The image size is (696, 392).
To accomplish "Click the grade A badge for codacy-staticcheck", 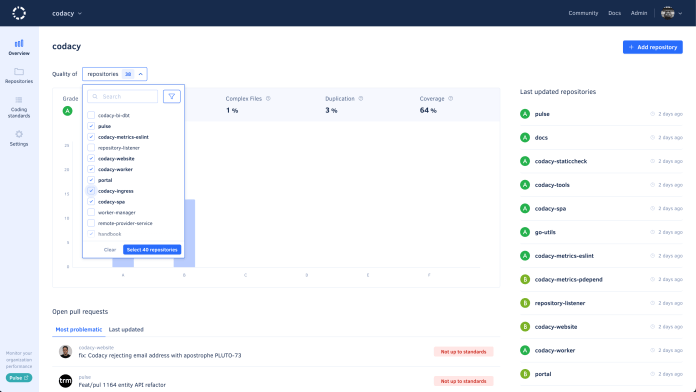I will [x=525, y=161].
